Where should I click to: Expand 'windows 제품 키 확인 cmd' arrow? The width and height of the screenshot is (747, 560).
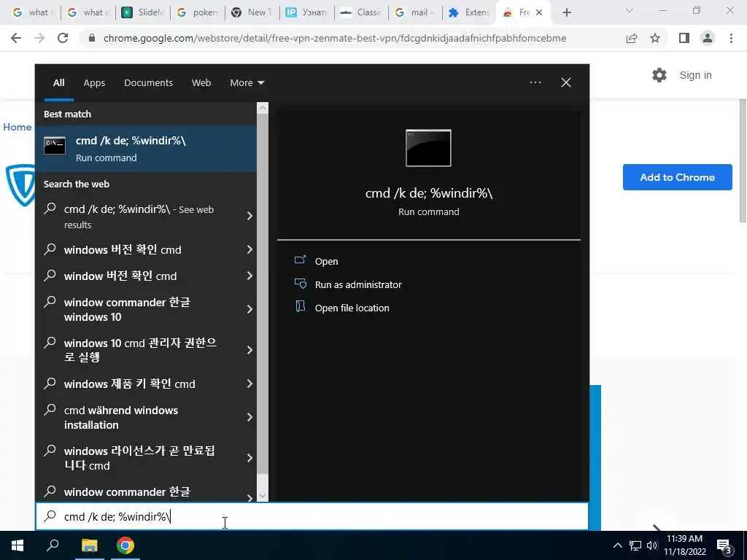click(249, 384)
